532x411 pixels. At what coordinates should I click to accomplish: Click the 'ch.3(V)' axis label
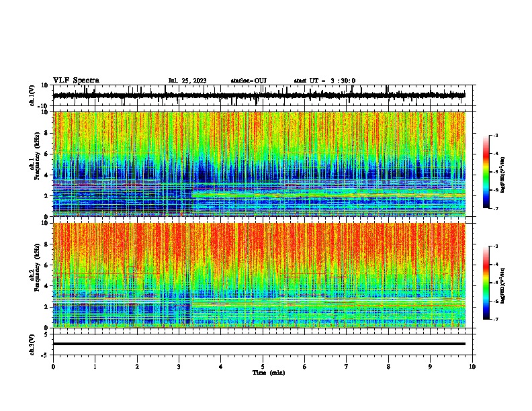[32, 345]
